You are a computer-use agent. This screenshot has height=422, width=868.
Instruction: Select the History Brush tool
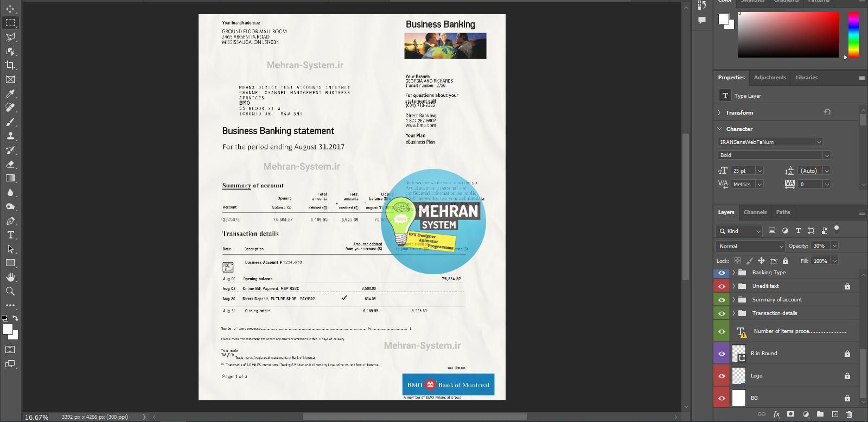(x=10, y=150)
